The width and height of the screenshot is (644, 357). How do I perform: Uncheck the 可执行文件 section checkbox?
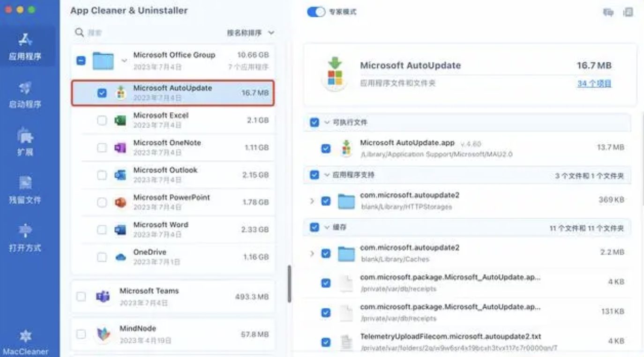pyautogui.click(x=315, y=122)
